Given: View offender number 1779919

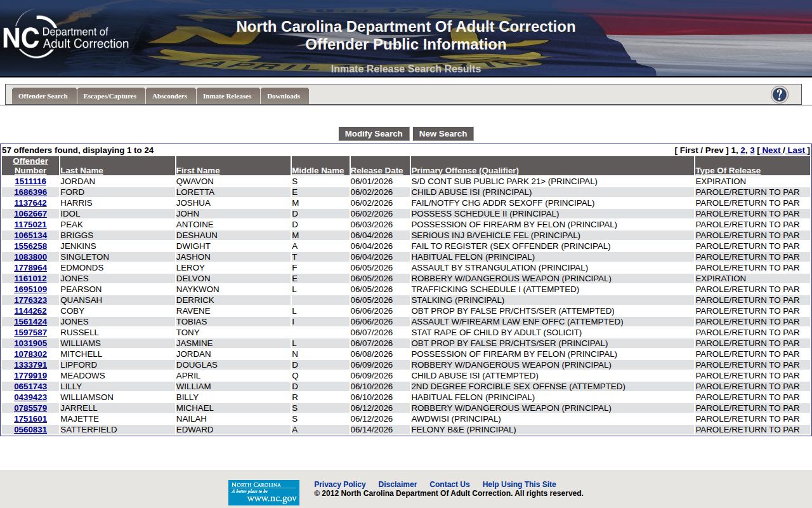Looking at the screenshot, I should (30, 375).
